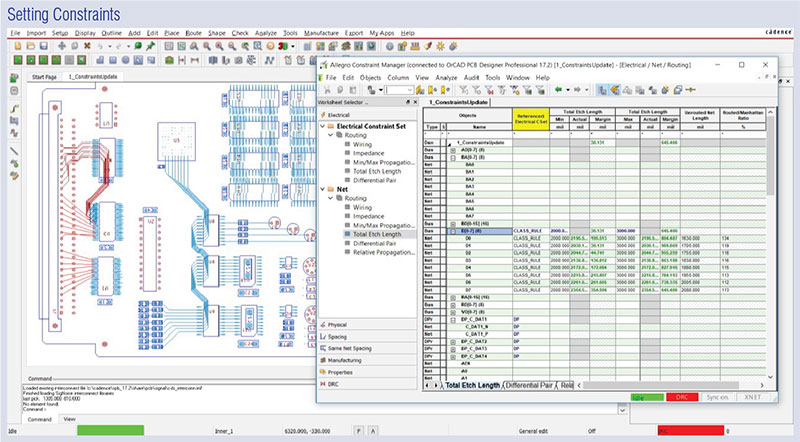Collapse the Net folder in Worksheet Selector
The image size is (800, 442).
pyautogui.click(x=322, y=189)
